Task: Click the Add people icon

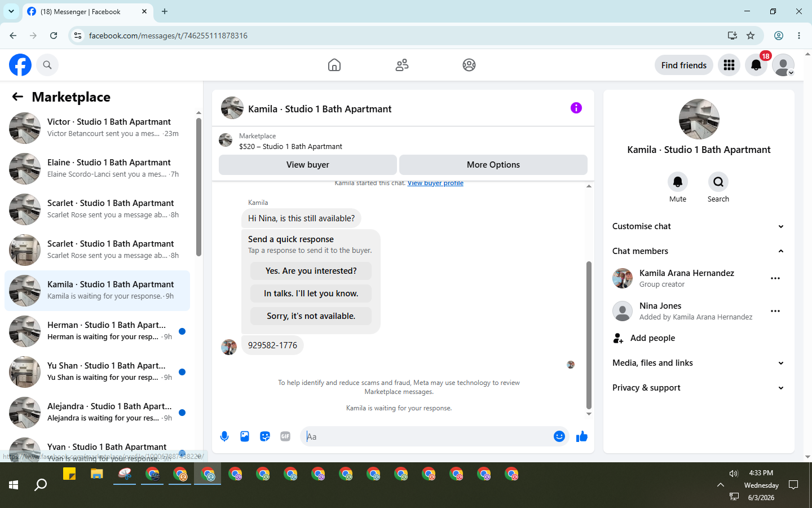Action: (x=618, y=338)
